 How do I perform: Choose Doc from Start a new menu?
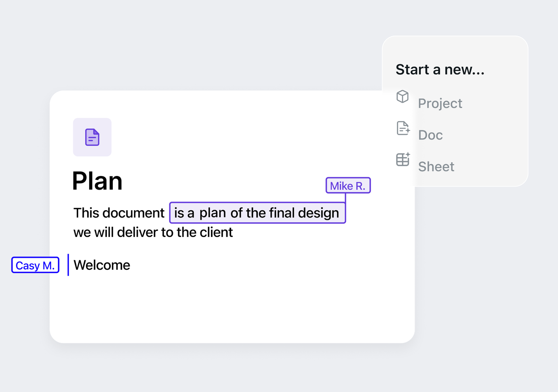430,135
